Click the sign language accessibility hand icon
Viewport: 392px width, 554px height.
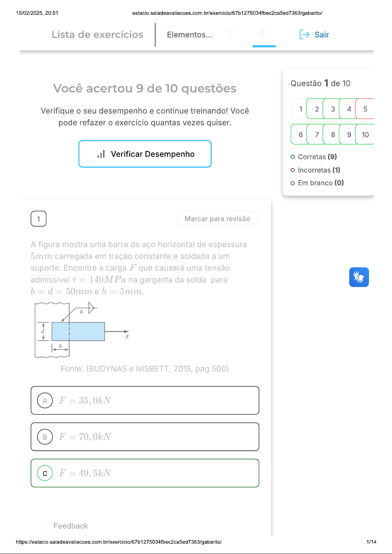tap(359, 277)
